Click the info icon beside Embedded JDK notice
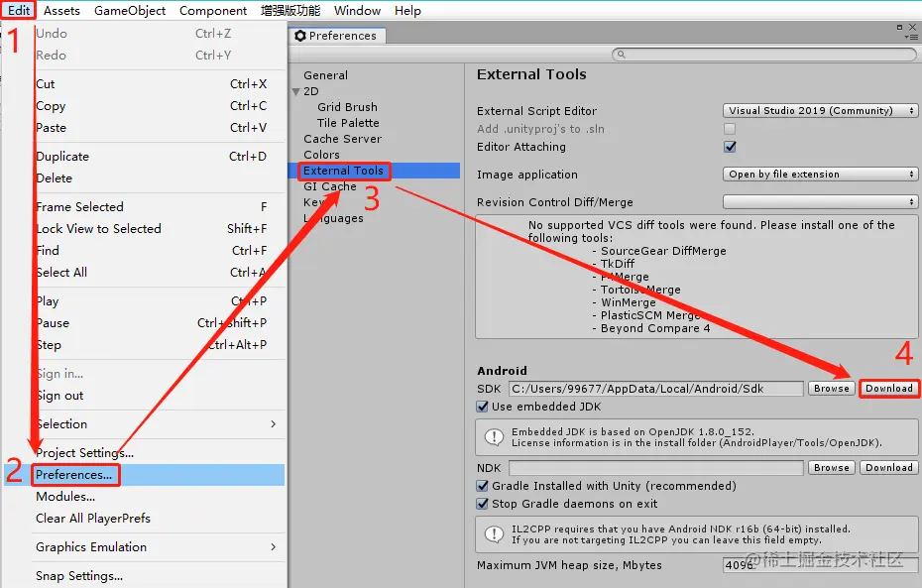This screenshot has width=922, height=588. pos(494,437)
